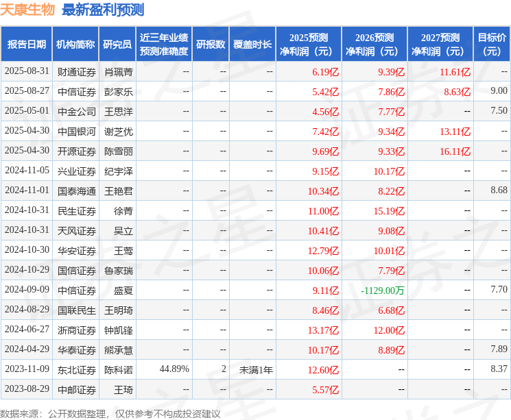
Task: Click the 8.63亿 forecast value
Action: pyautogui.click(x=457, y=92)
